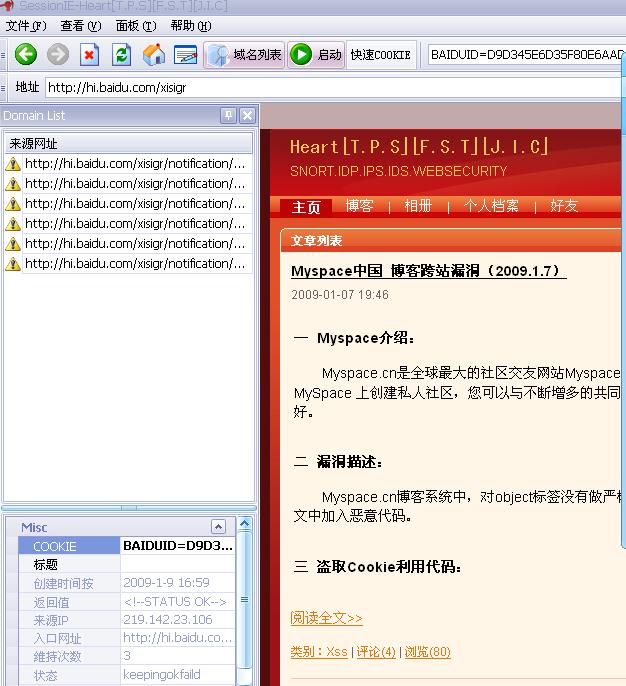Stop loading with the red X page icon

(x=89, y=55)
